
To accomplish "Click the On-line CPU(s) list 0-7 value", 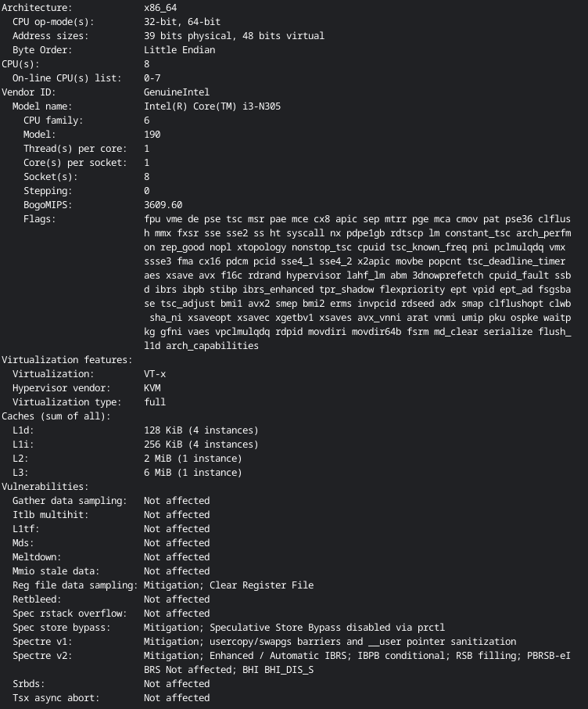I will [152, 78].
